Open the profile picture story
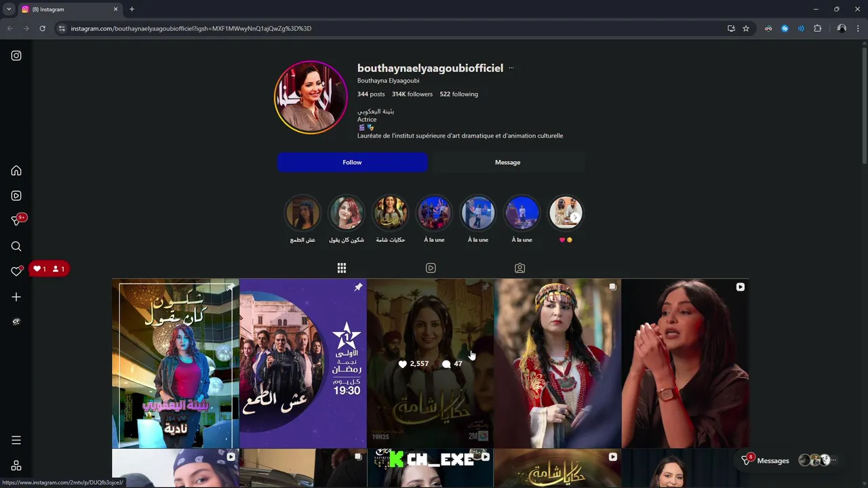Viewport: 868px width, 488px height. 311,98
